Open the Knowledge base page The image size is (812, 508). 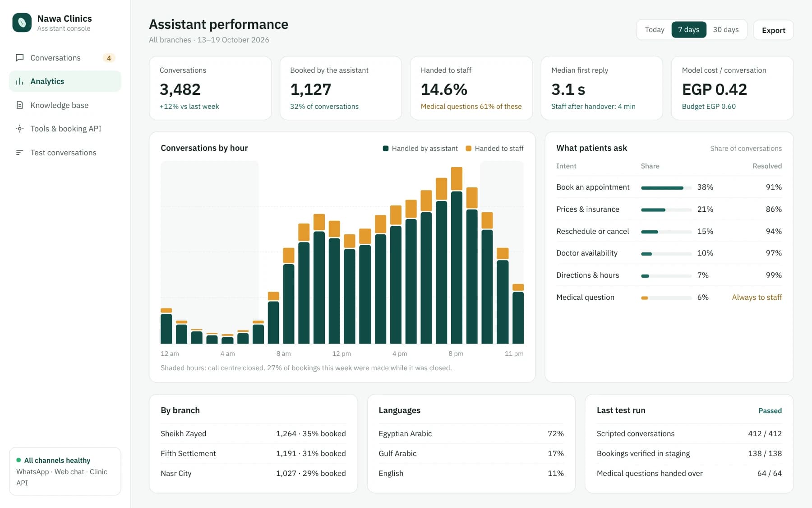(x=65, y=105)
